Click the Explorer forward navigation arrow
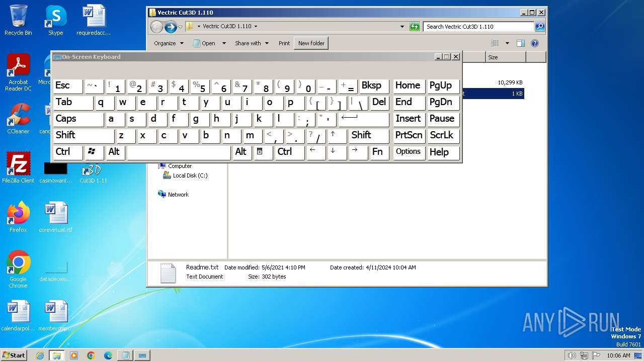 pos(171,27)
